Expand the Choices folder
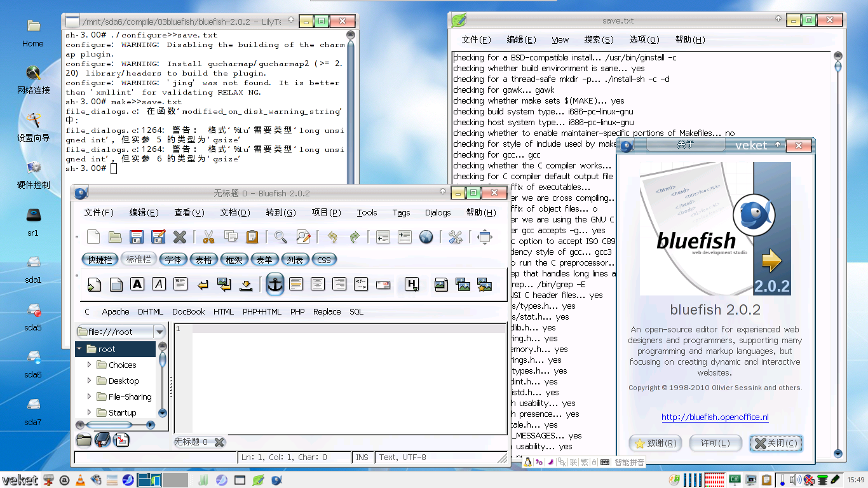This screenshot has width=868, height=488. coord(90,365)
